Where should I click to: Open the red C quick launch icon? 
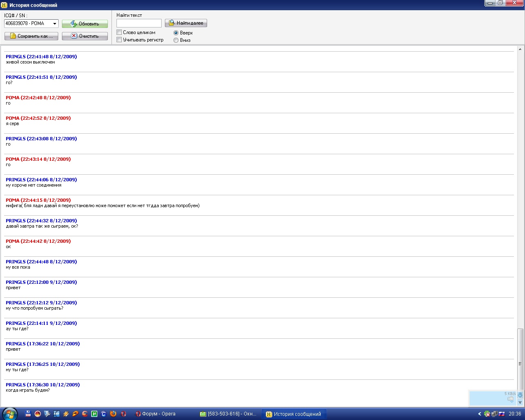pos(85,414)
